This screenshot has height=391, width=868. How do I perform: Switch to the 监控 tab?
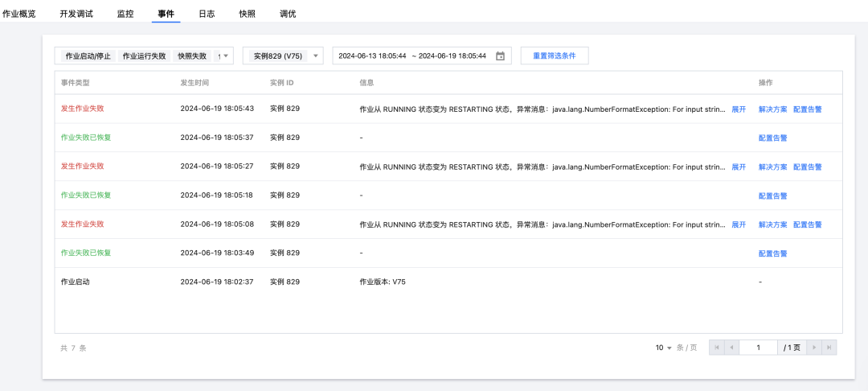coord(125,14)
